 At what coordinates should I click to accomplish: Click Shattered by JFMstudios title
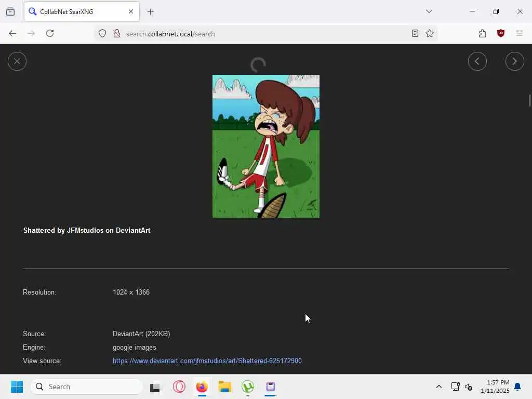coord(87,230)
